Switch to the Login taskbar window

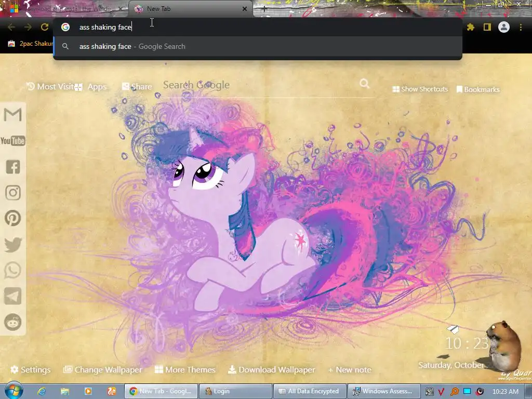235,391
